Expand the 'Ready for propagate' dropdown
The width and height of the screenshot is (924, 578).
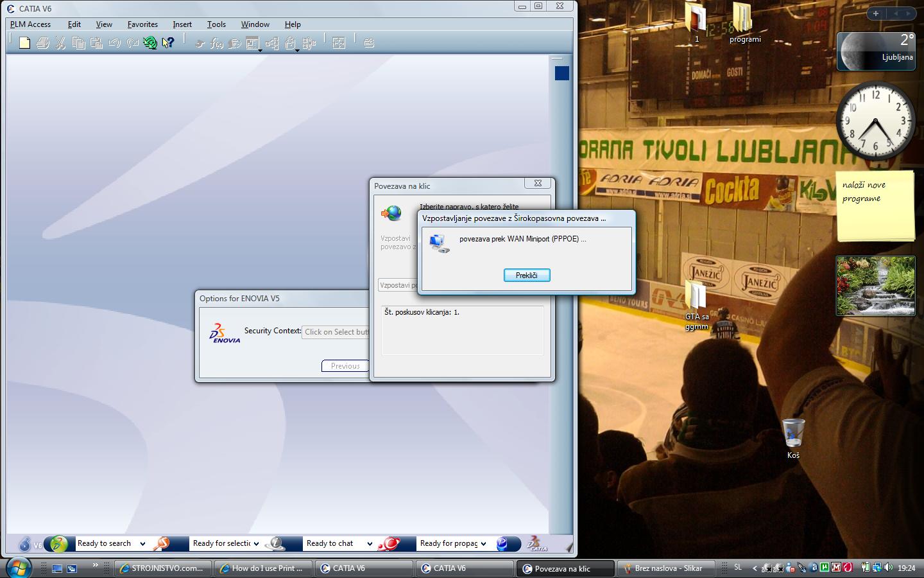point(483,544)
